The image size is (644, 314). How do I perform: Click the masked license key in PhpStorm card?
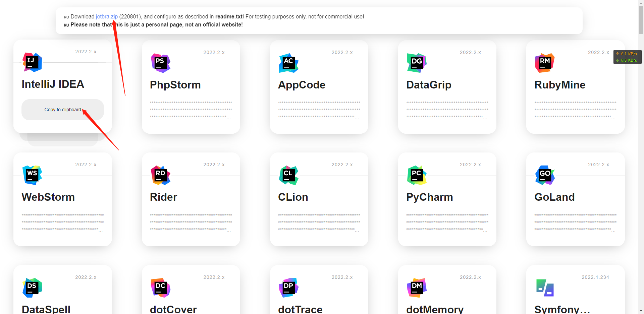tap(191, 110)
